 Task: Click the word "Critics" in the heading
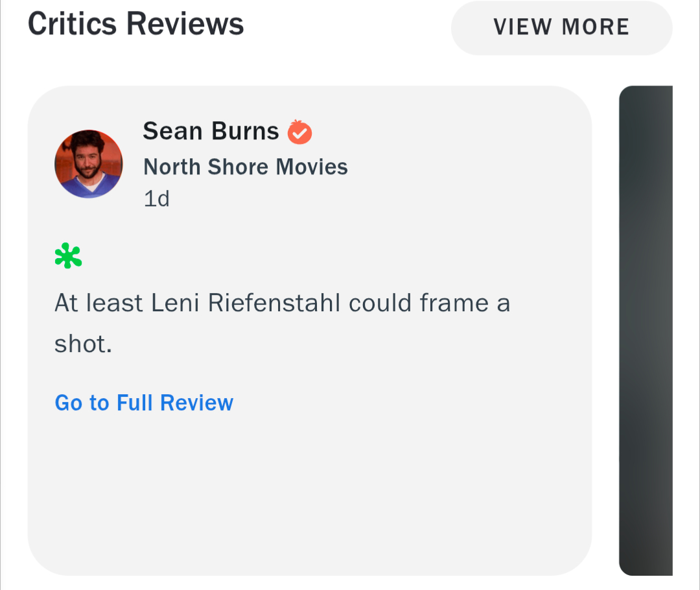tap(73, 24)
